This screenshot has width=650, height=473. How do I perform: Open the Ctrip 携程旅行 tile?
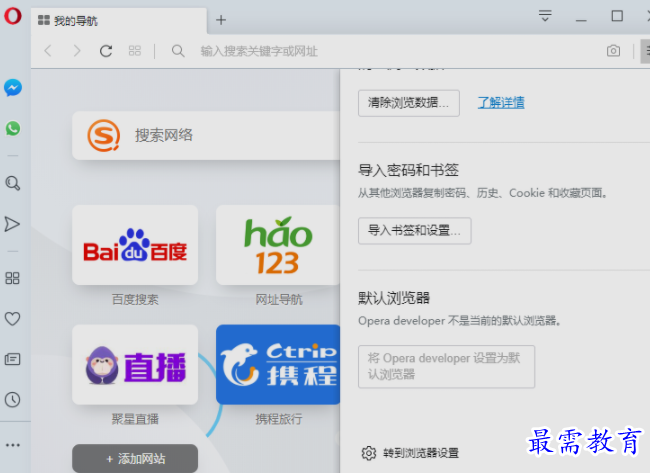coord(278,364)
